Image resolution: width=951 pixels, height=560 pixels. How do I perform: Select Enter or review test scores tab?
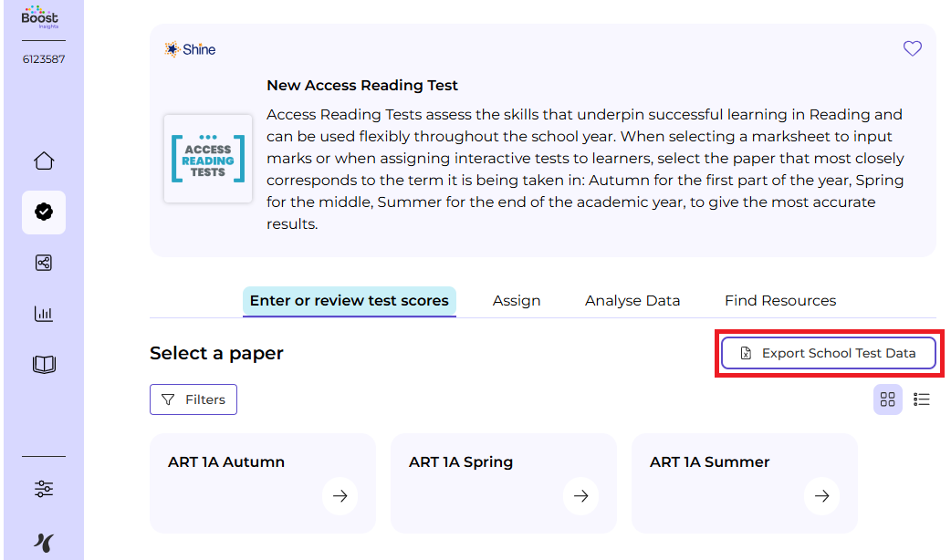tap(350, 301)
